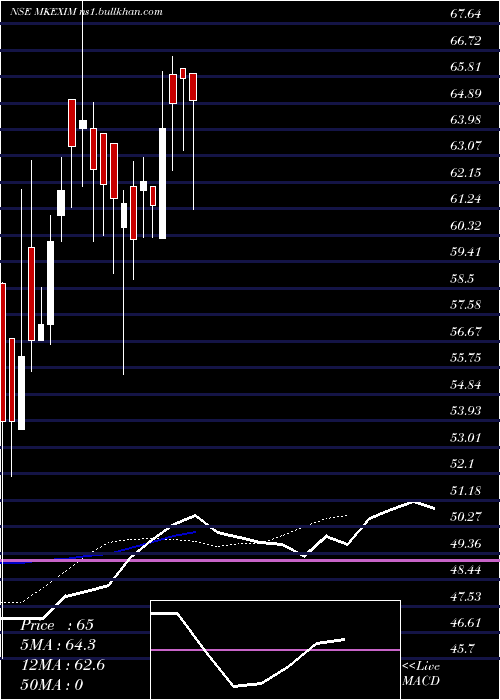This screenshot has height=700, width=500.
Task: Click the 62.15 price axis label
Action: click(x=466, y=172)
